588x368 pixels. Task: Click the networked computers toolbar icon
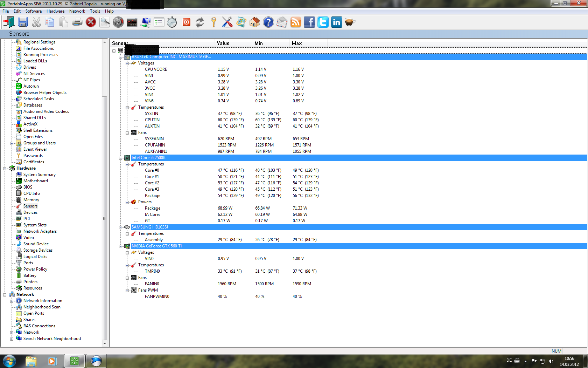click(x=146, y=22)
